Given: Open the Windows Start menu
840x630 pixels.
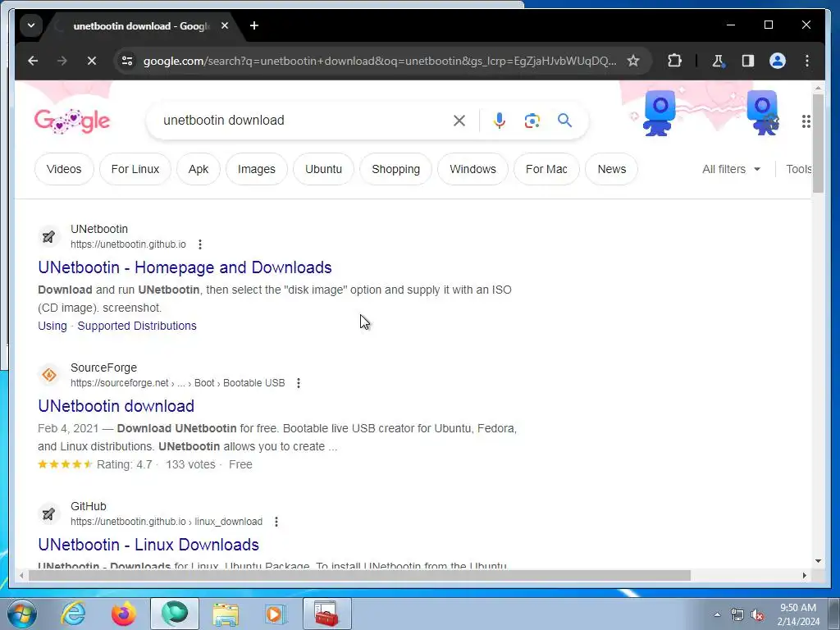Looking at the screenshot, I should tap(22, 614).
